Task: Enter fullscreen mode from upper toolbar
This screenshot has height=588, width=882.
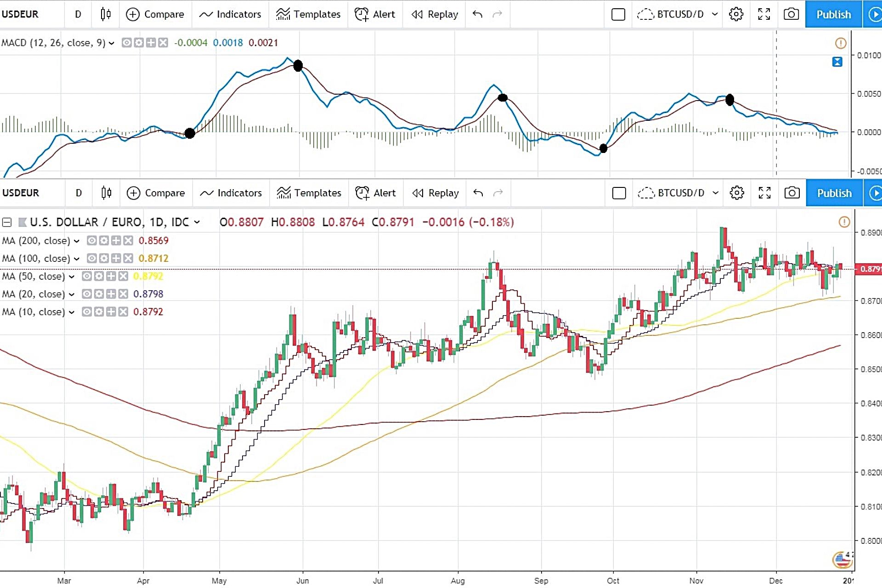Action: [x=764, y=14]
